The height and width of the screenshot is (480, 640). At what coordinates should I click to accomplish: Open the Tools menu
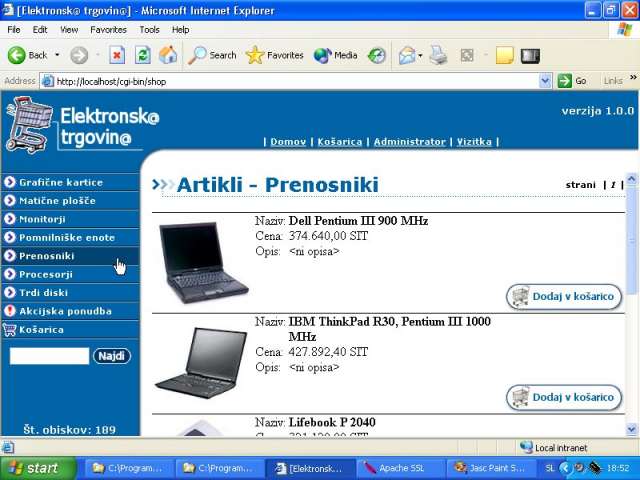[x=149, y=30]
